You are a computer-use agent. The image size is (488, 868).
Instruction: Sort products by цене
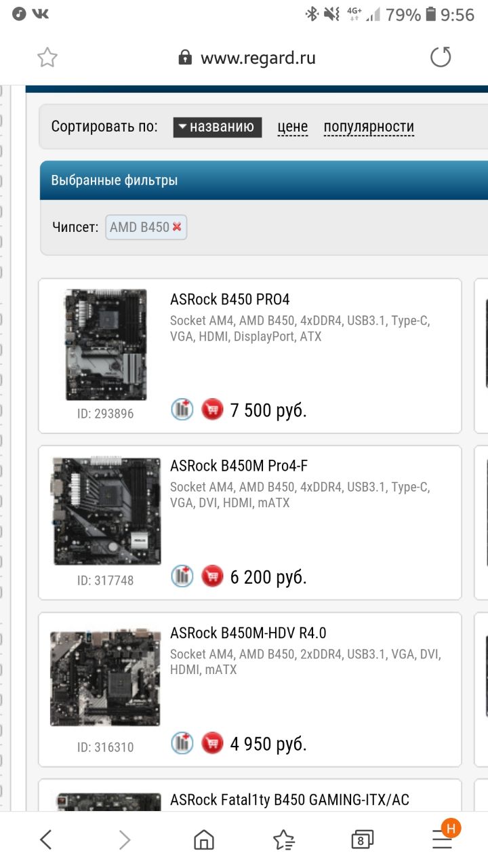pos(293,127)
